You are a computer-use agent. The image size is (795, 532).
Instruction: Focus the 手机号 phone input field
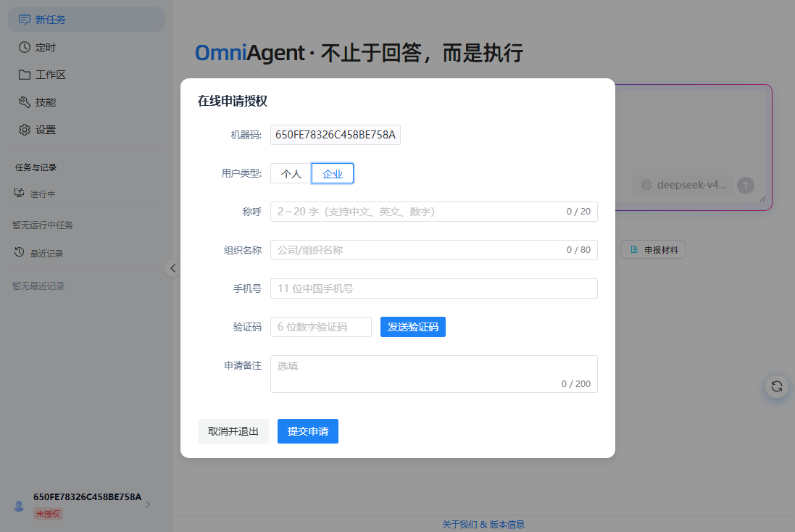434,288
